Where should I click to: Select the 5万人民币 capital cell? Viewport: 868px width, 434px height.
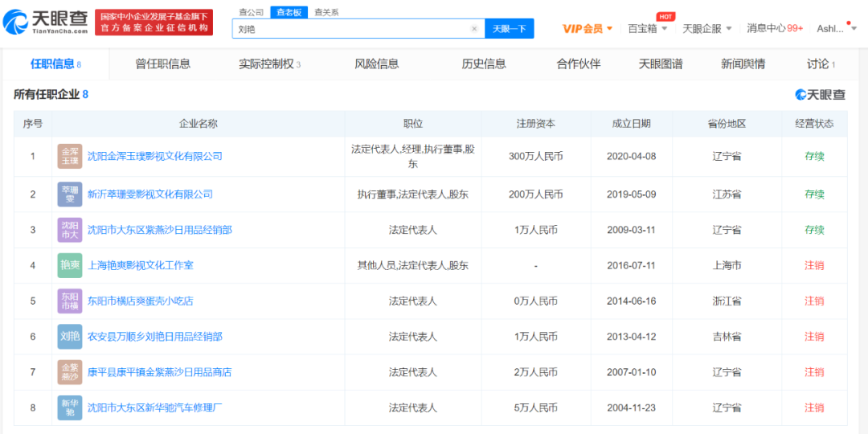coord(536,408)
